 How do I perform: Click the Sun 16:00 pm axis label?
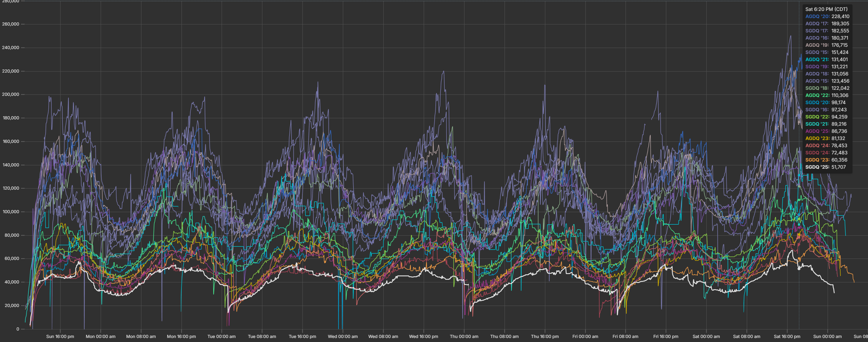pos(60,336)
